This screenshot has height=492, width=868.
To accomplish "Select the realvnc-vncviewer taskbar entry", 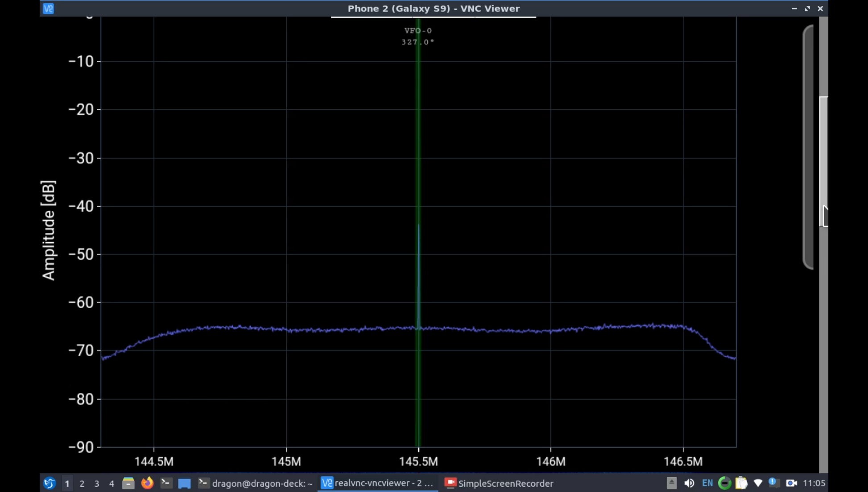I will tap(377, 483).
